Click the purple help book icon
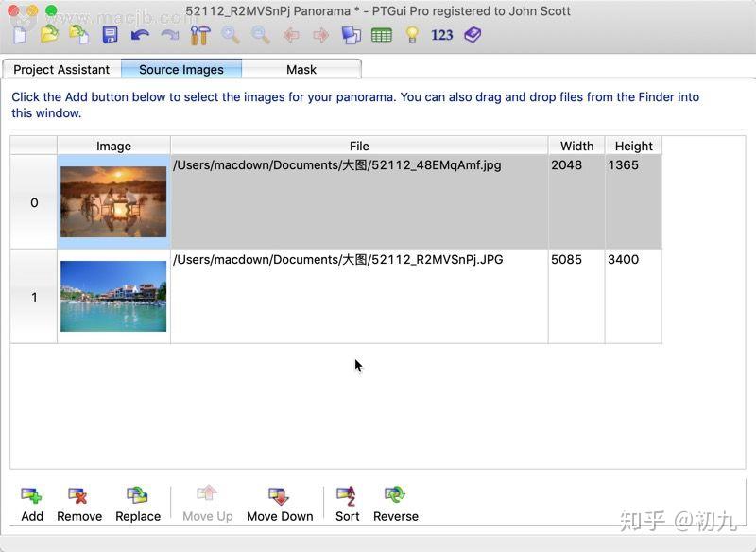This screenshot has height=552, width=756. click(x=472, y=35)
